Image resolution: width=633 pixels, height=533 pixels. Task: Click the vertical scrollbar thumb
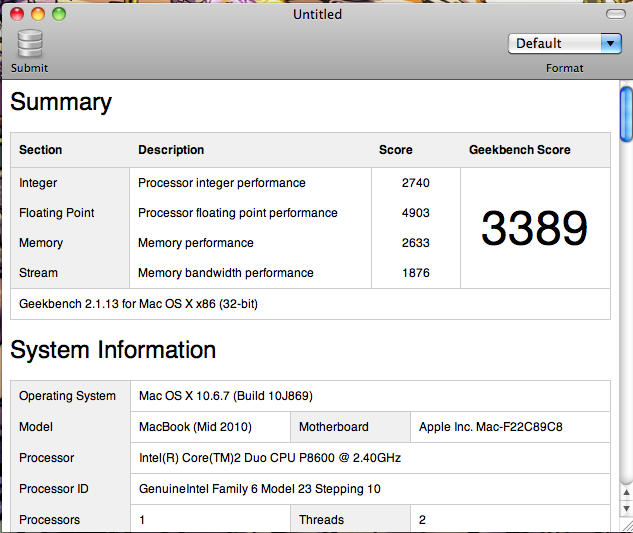click(x=627, y=114)
